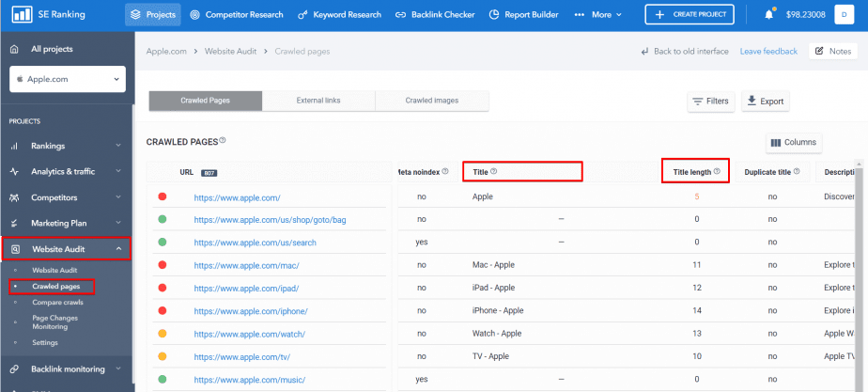Open the https://www.apple.com/ipad/ link
Screen dimensions: 868x392
[247, 288]
